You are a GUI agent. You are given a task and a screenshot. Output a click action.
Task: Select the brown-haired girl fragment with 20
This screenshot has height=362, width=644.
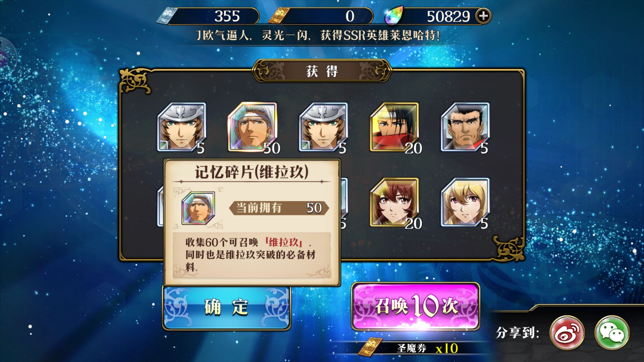pyautogui.click(x=395, y=202)
